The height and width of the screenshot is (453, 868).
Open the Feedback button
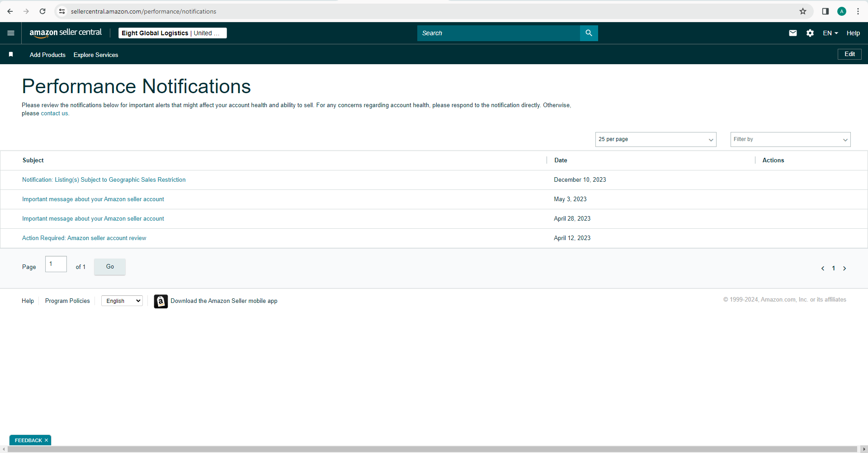[x=28, y=440]
